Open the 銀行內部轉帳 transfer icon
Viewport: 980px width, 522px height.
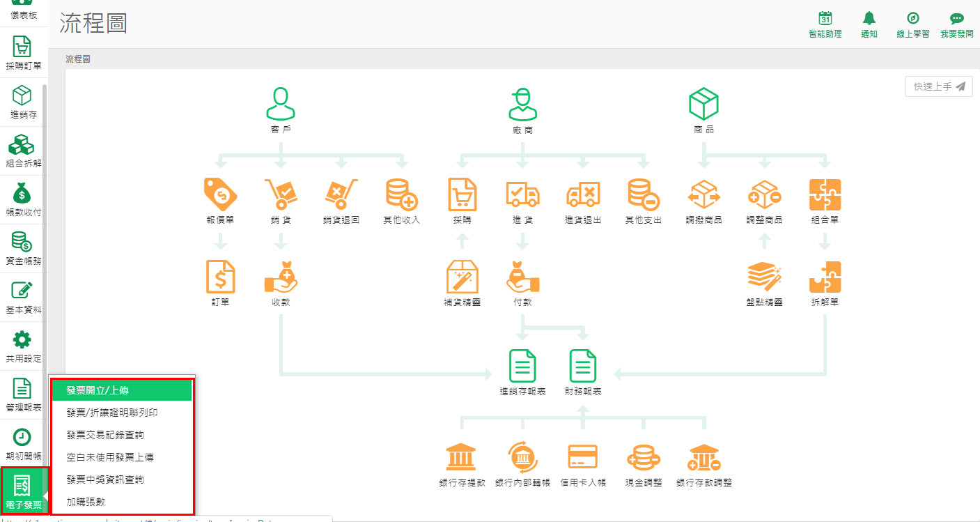point(522,456)
